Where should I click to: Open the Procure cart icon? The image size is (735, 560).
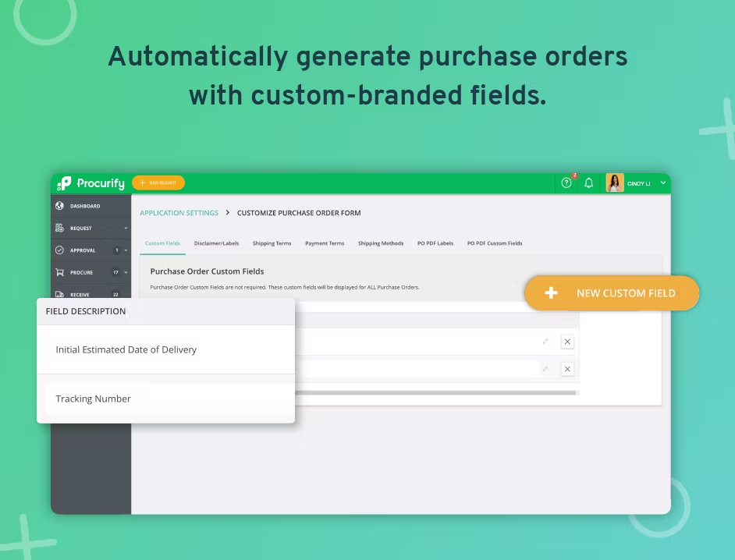click(x=59, y=272)
